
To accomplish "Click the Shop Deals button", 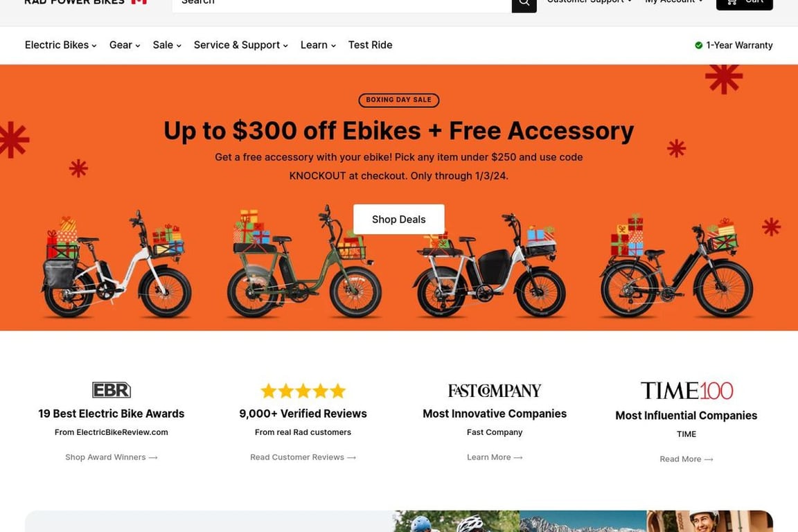I will pos(398,220).
